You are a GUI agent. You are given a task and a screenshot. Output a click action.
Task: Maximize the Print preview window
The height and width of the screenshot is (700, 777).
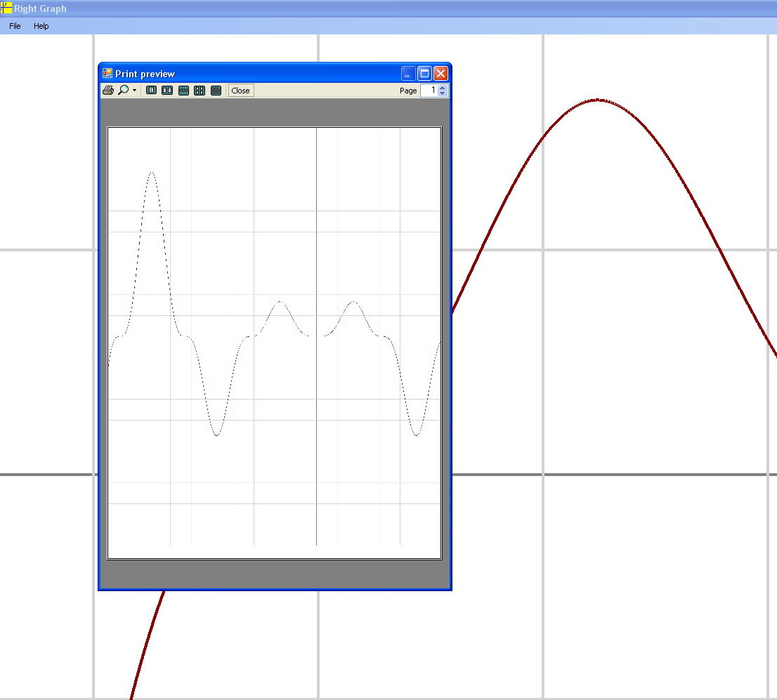coord(424,73)
